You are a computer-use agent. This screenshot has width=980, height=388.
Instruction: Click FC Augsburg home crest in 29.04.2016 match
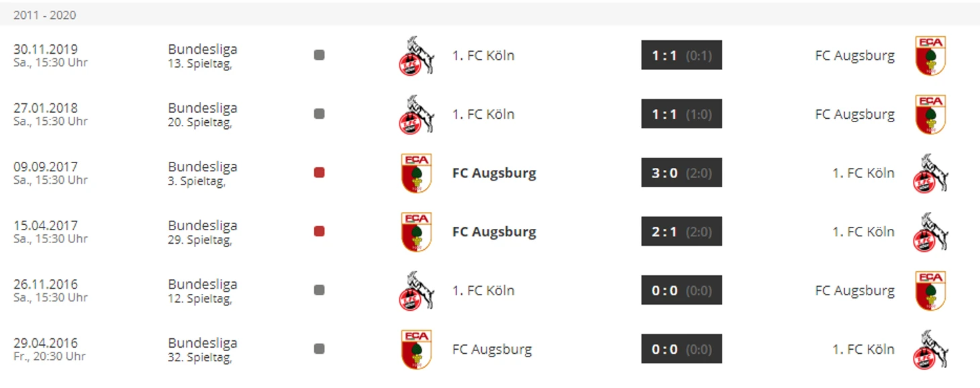416,349
